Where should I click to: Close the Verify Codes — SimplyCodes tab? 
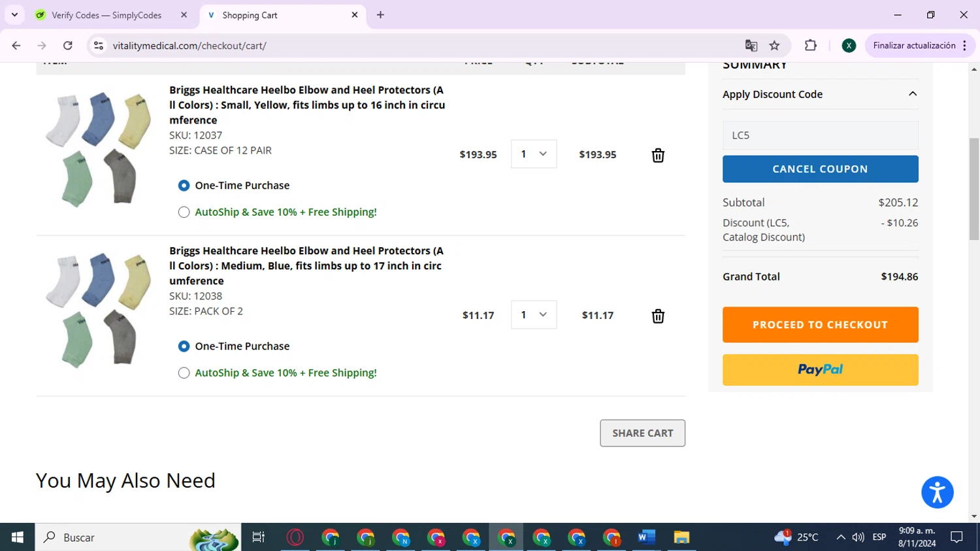pos(184,15)
